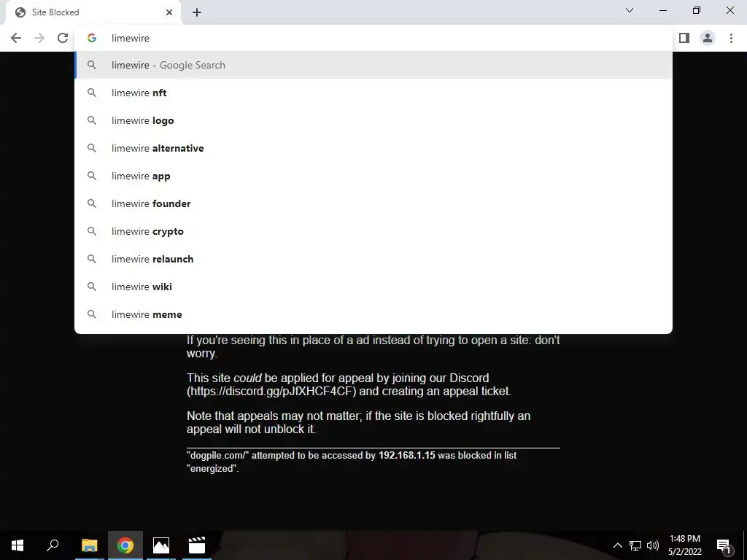This screenshot has width=747, height=560.
Task: Click the "energized" list name text
Action: point(212,469)
